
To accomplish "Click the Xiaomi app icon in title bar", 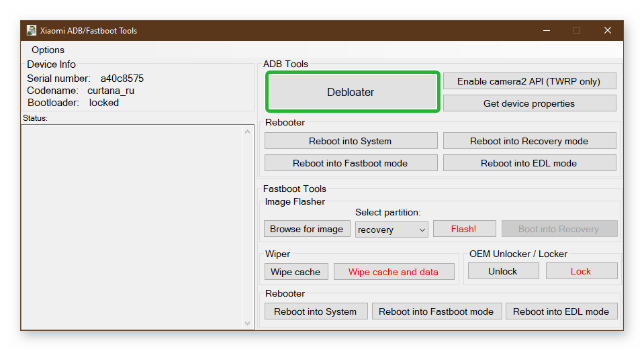I will [32, 31].
